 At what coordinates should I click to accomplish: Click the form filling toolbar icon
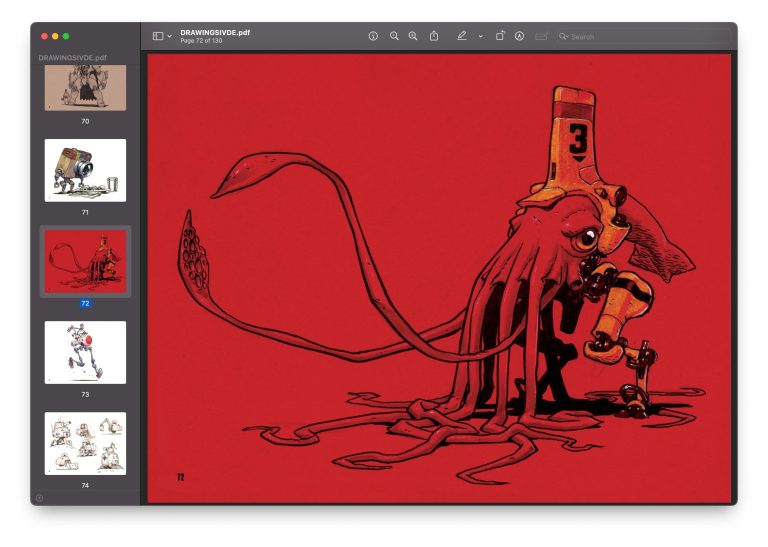pyautogui.click(x=541, y=36)
